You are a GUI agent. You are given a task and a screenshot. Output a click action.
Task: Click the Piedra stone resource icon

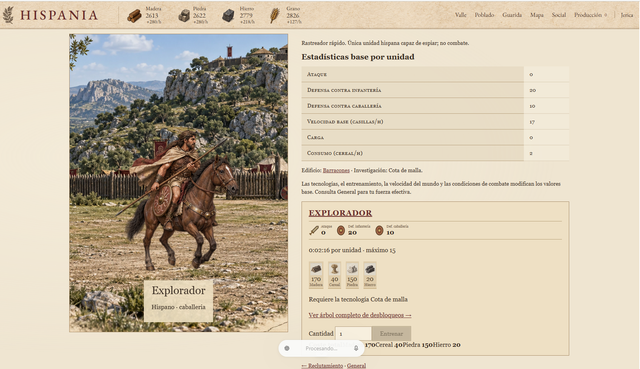184,16
